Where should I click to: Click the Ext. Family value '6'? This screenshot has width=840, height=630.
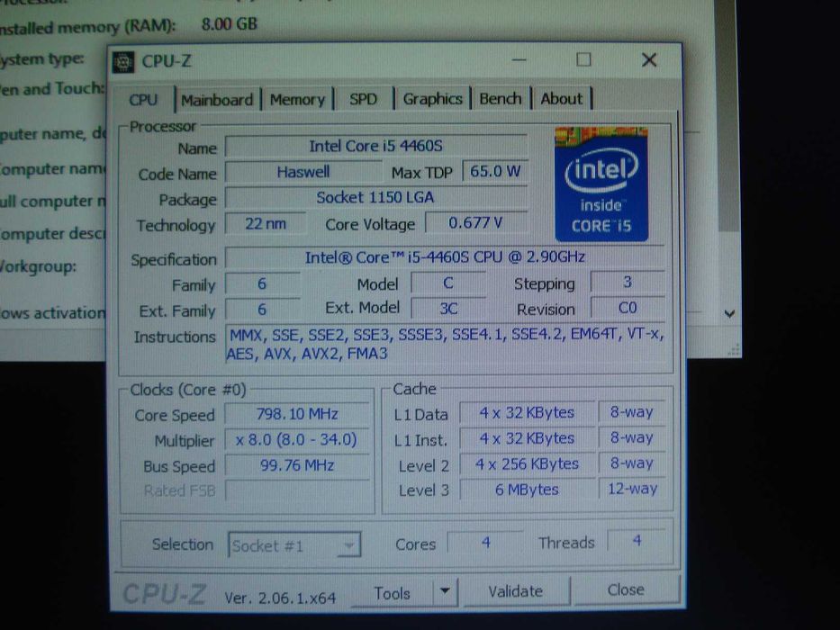pyautogui.click(x=262, y=310)
